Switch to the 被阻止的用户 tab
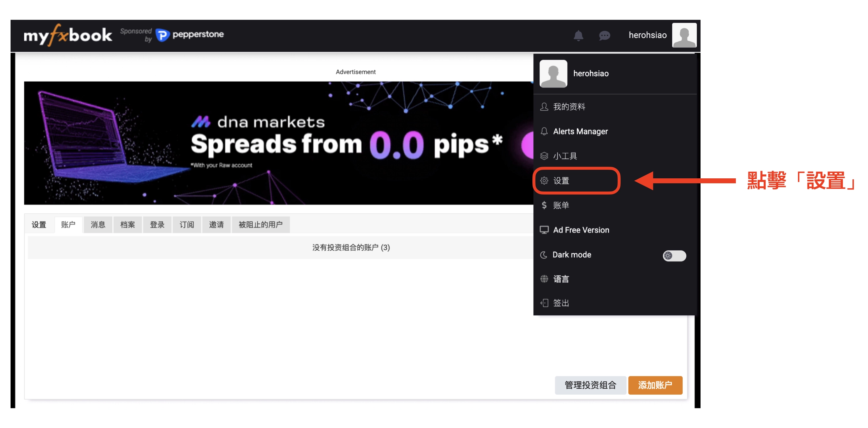The height and width of the screenshot is (428, 868). [x=261, y=225]
